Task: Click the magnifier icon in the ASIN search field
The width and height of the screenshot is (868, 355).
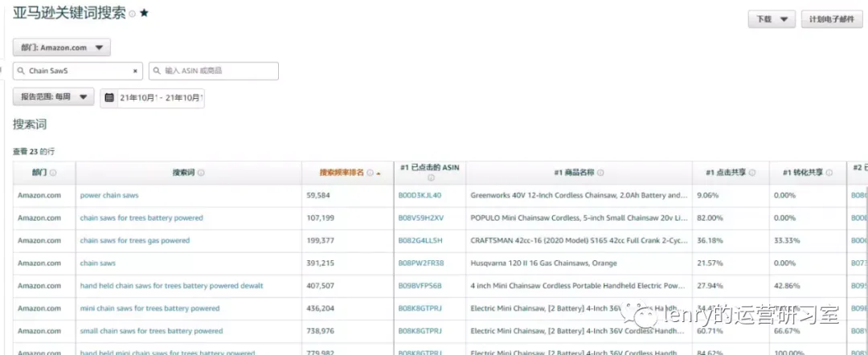Action: click(157, 71)
